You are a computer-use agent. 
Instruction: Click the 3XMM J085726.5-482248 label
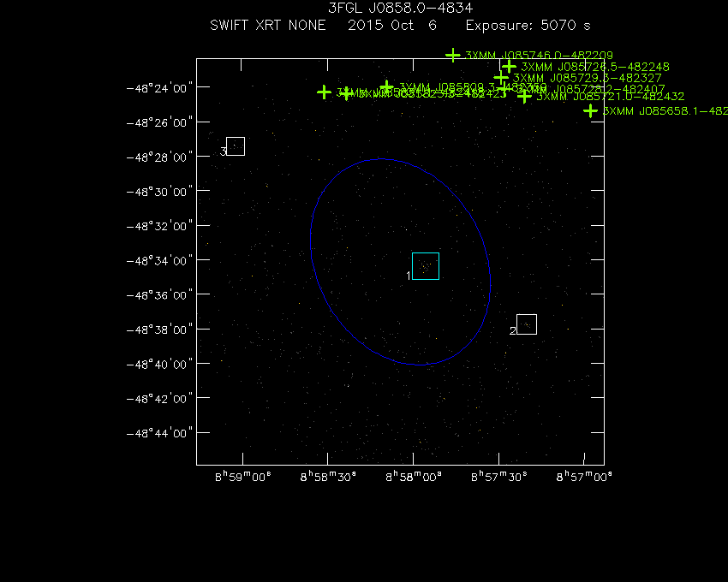coord(595,67)
